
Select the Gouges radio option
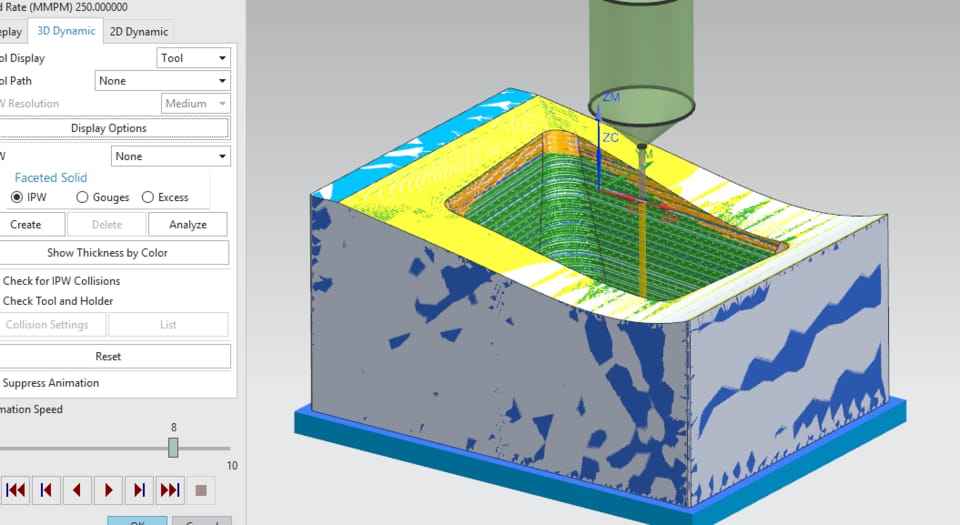click(x=82, y=198)
